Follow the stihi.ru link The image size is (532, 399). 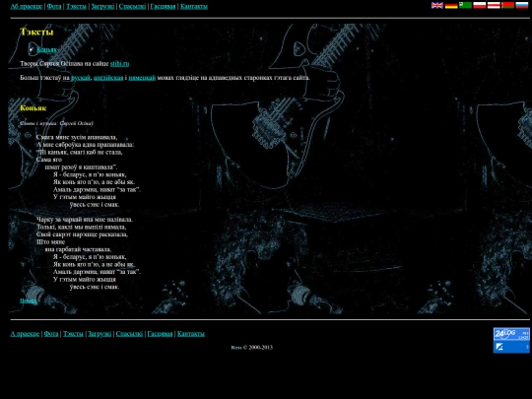[x=120, y=64]
